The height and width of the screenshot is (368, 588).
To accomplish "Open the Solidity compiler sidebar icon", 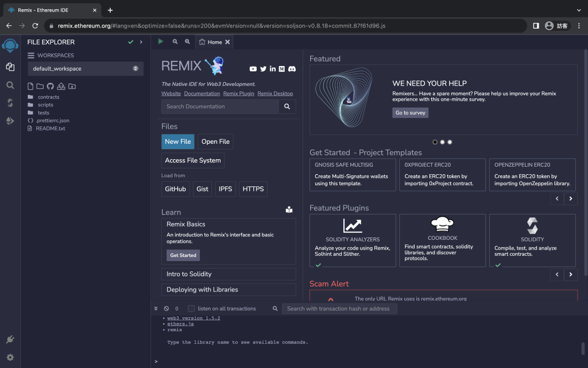I will click(x=10, y=103).
